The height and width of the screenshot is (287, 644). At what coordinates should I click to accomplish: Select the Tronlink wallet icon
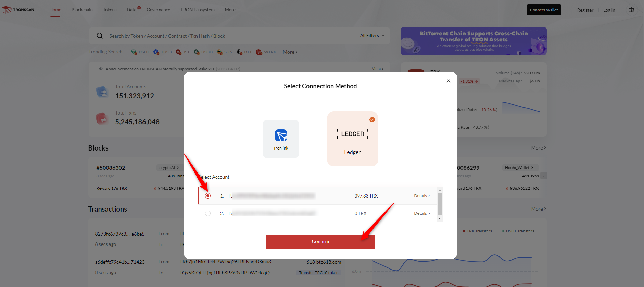click(281, 136)
